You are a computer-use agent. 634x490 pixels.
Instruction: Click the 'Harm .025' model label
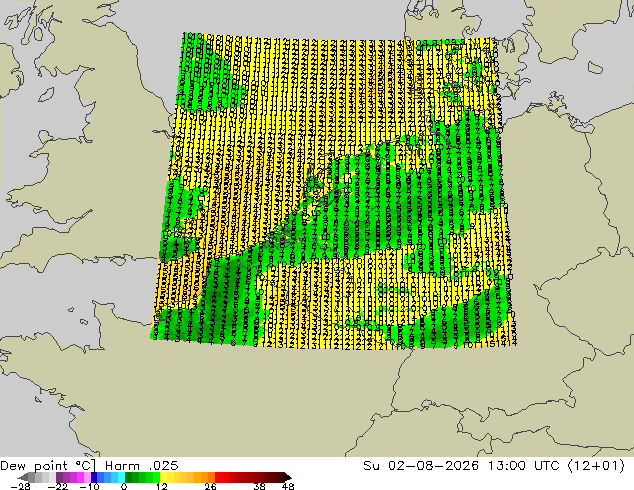(142, 466)
